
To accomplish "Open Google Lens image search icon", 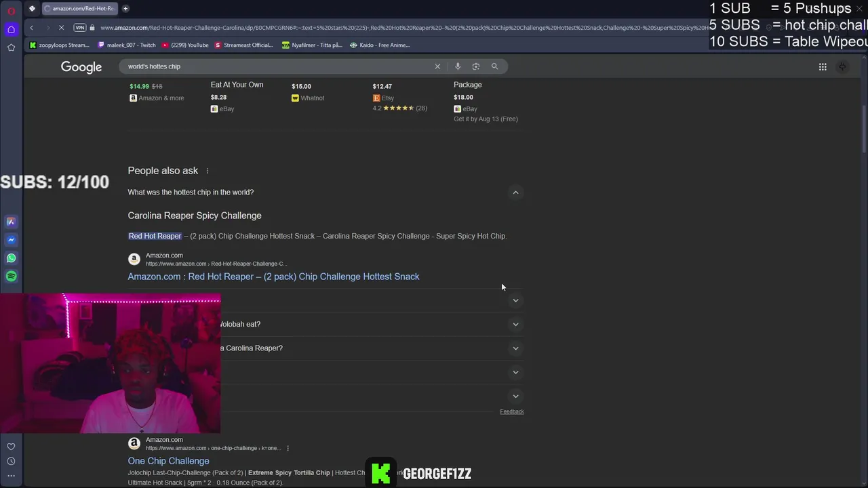I will (x=476, y=66).
